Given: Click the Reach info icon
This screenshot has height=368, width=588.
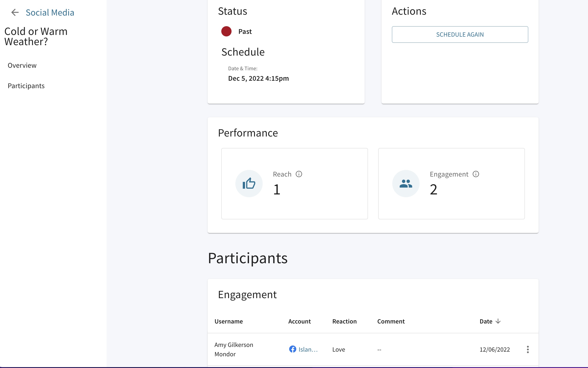Looking at the screenshot, I should (x=299, y=174).
